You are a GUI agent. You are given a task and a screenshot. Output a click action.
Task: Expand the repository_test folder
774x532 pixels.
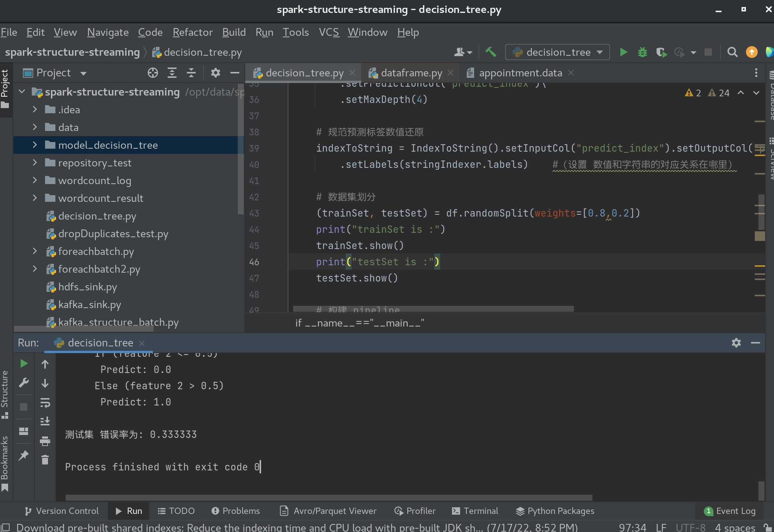point(35,162)
